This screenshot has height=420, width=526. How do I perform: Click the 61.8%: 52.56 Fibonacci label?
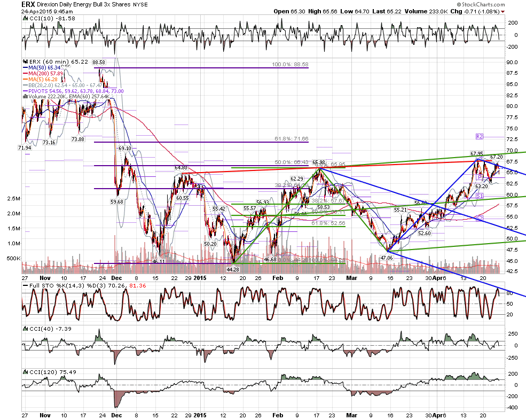click(x=328, y=223)
